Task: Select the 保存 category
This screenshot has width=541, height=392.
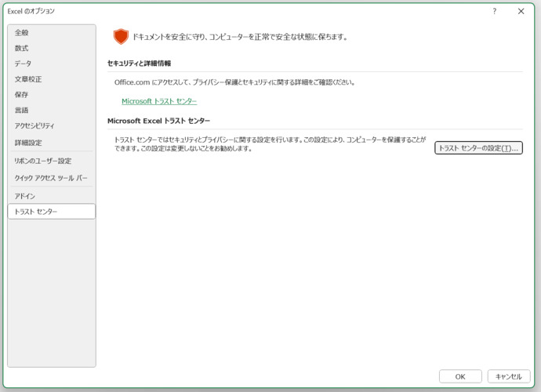Action: pos(52,95)
